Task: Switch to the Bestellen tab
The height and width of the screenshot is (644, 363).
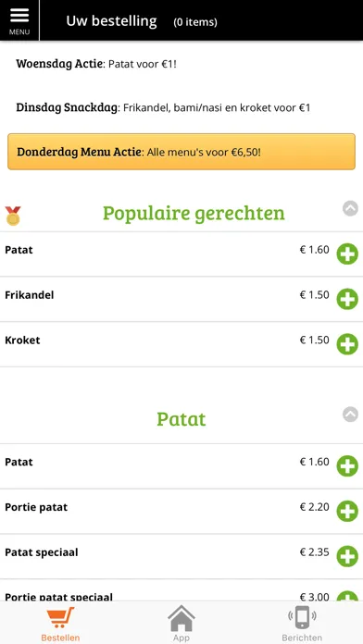Action: (60, 624)
